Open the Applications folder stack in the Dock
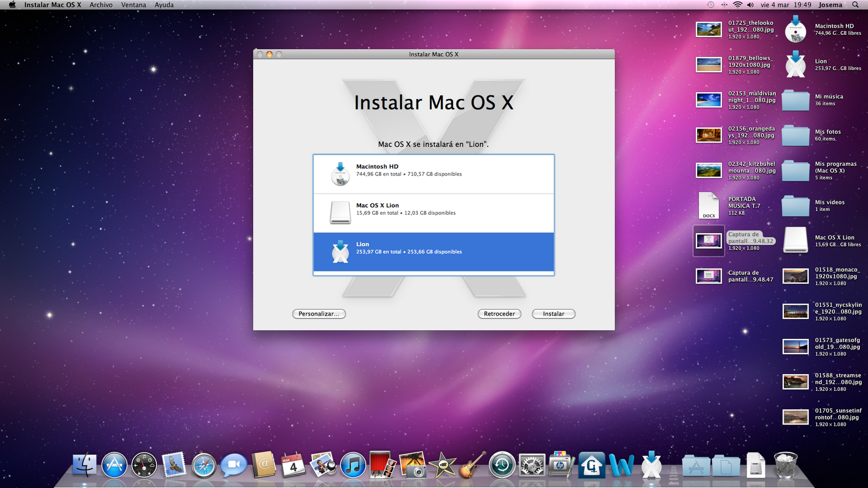This screenshot has height=488, width=868. 696,466
